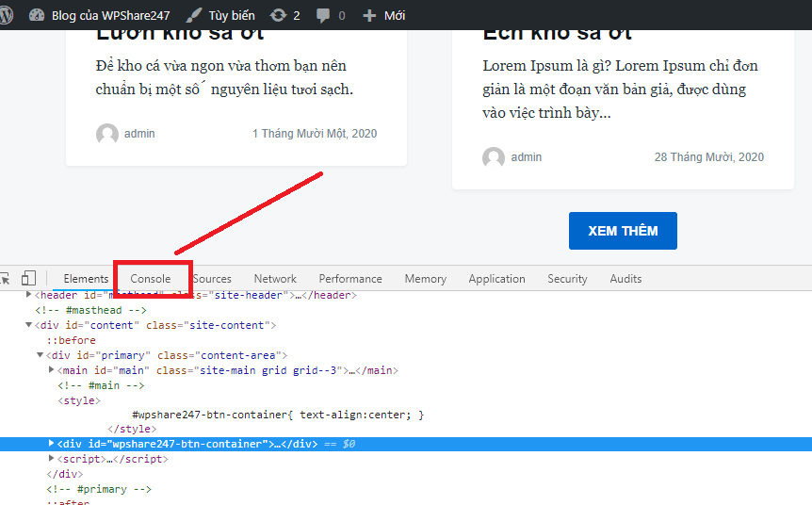Click the admin avatar in the first post card
Viewport: 812px width, 505px height.
pos(107,134)
